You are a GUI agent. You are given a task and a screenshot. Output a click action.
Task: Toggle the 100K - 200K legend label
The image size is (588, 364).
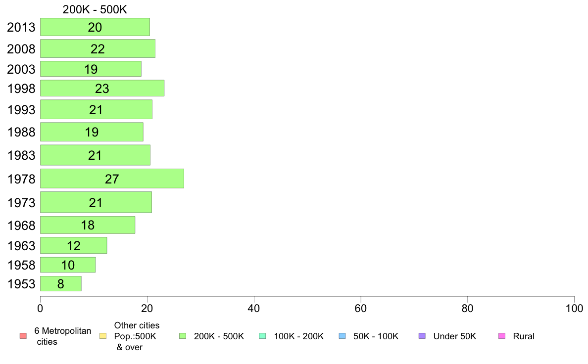[298, 336]
